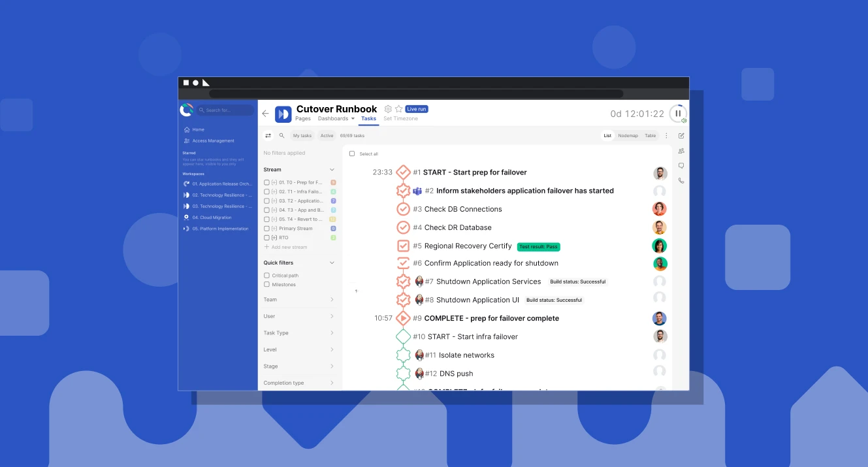Screen dimensions: 868x467
Task: Click task #6 status icon
Action: [x=403, y=263]
